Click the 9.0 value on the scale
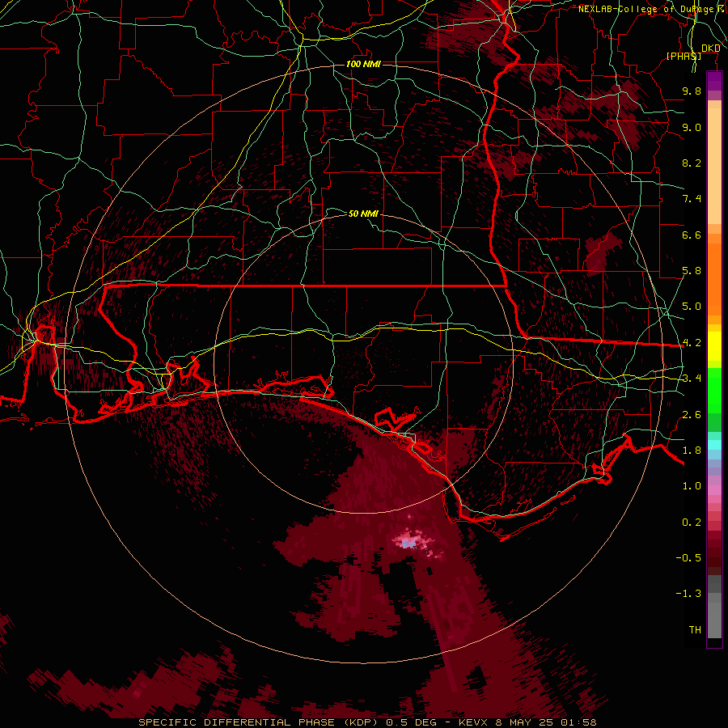 click(x=692, y=127)
